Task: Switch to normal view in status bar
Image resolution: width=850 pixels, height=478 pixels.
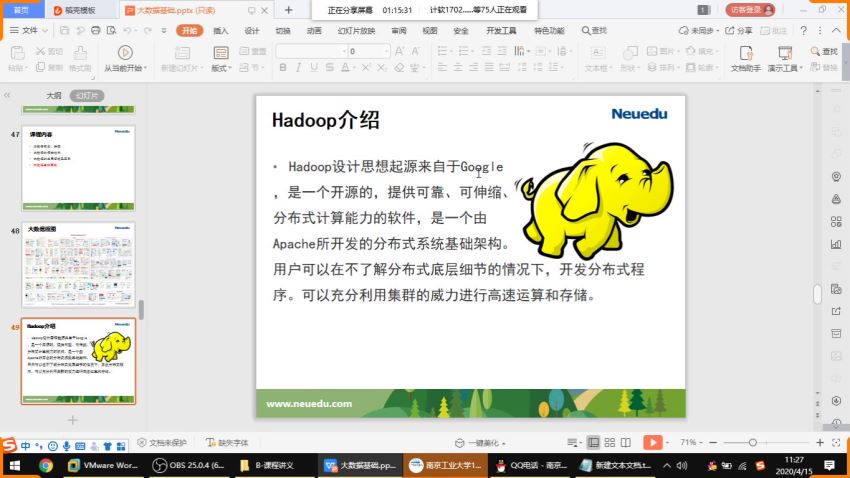Action: click(x=594, y=443)
